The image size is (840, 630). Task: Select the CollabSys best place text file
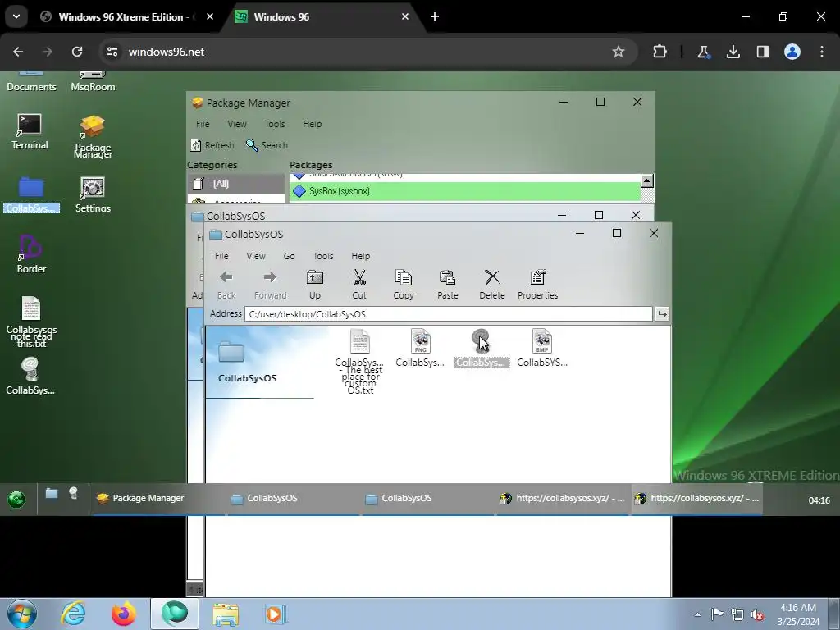(359, 362)
